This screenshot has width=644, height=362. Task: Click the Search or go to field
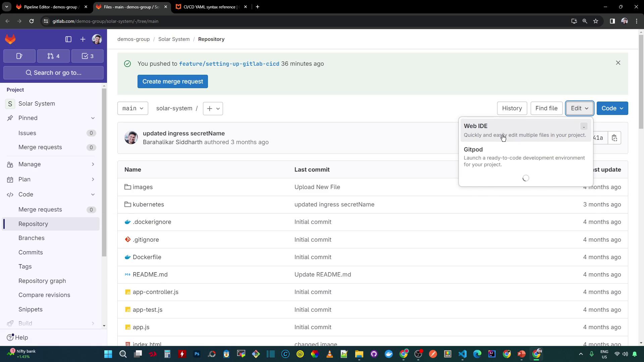[x=54, y=73]
